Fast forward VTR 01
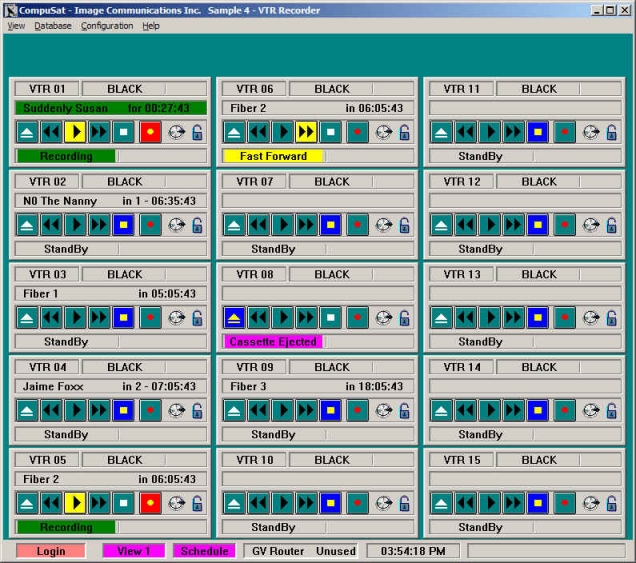The height and width of the screenshot is (563, 636). click(x=99, y=132)
